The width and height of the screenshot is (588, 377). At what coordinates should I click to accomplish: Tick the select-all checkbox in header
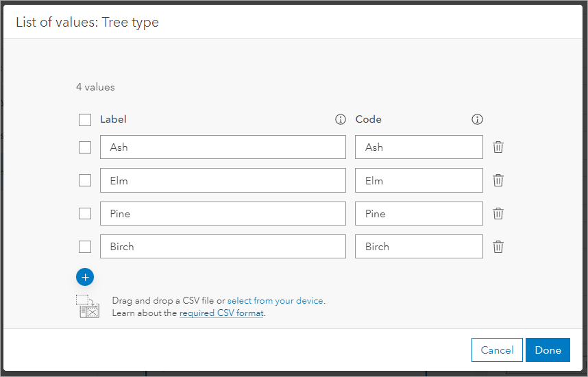click(85, 120)
